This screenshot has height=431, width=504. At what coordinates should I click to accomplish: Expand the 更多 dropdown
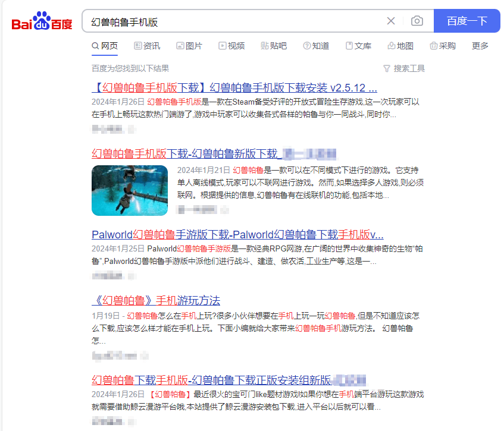pos(480,46)
